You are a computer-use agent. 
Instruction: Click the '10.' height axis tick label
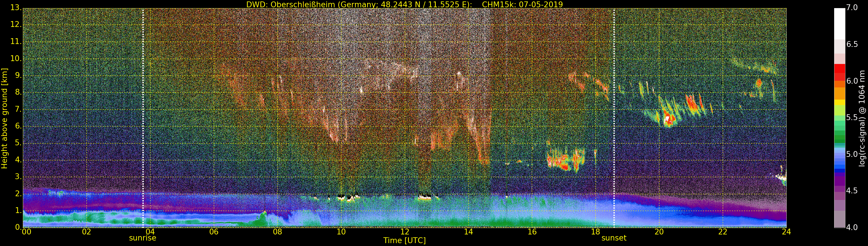[x=16, y=58]
